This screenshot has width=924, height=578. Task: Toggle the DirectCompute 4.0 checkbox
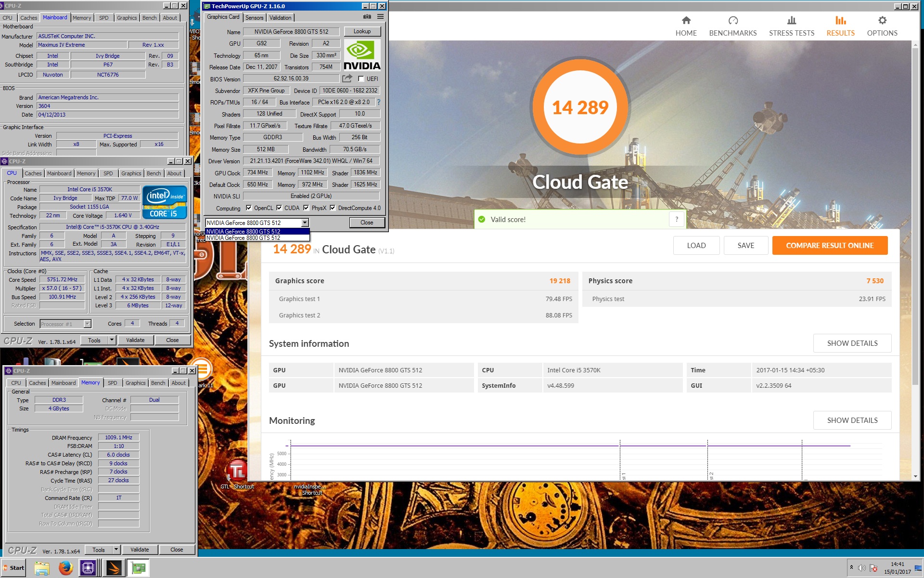click(x=333, y=208)
